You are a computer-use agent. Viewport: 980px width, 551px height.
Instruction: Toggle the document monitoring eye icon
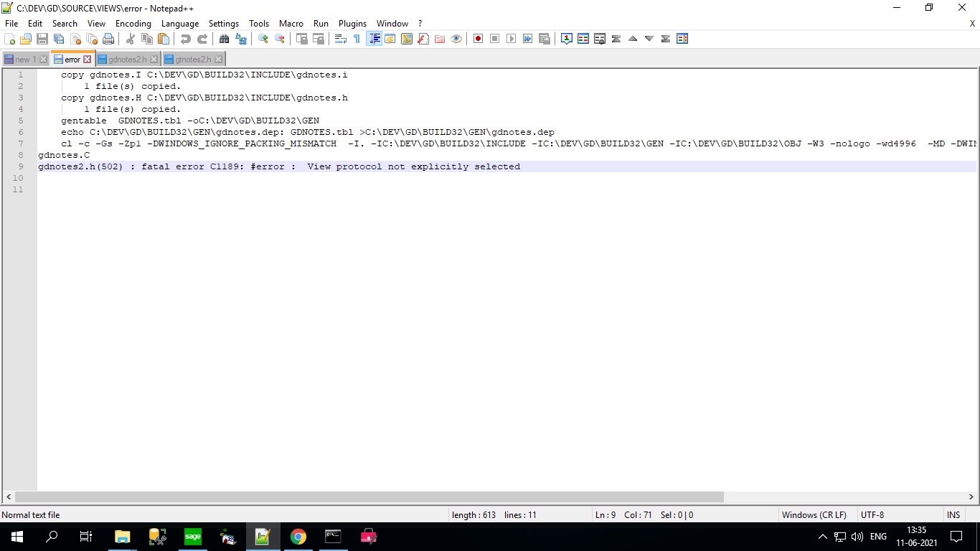455,39
